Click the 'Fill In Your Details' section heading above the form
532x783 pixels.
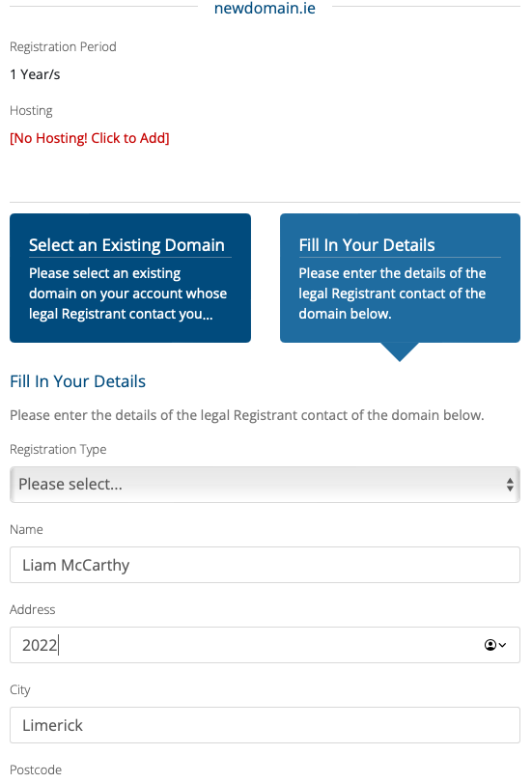[78, 381]
